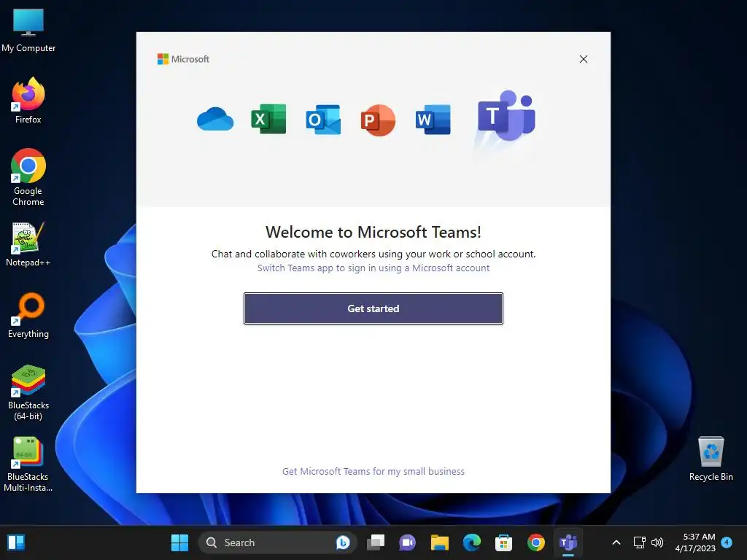Click the large Teams logo in banner
The image size is (747, 560).
tap(506, 116)
